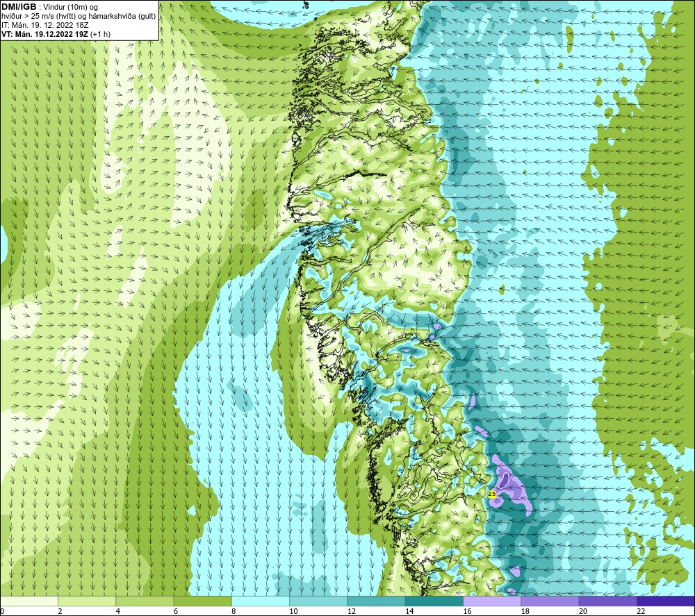695x616 pixels.
Task: Select the light lilac 16–18 m/s legend swatch
Action: point(492,601)
